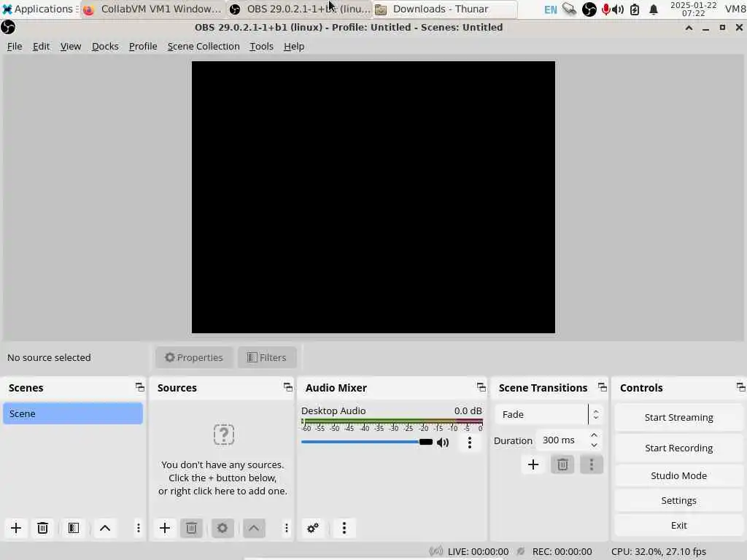Click EN keyboard layout indicator

[550, 9]
